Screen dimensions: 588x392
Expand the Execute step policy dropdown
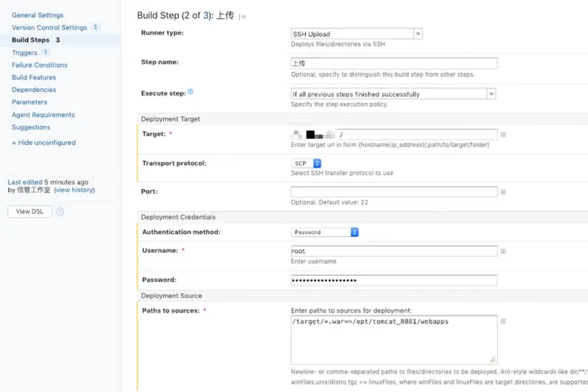click(x=393, y=94)
